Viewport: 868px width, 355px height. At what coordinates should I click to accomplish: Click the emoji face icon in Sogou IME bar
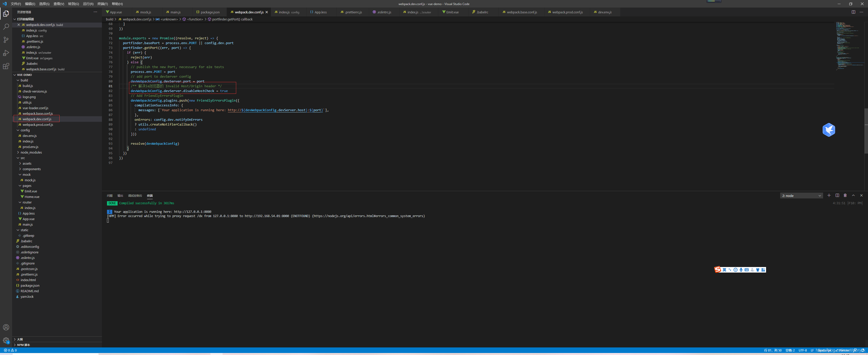coord(736,270)
